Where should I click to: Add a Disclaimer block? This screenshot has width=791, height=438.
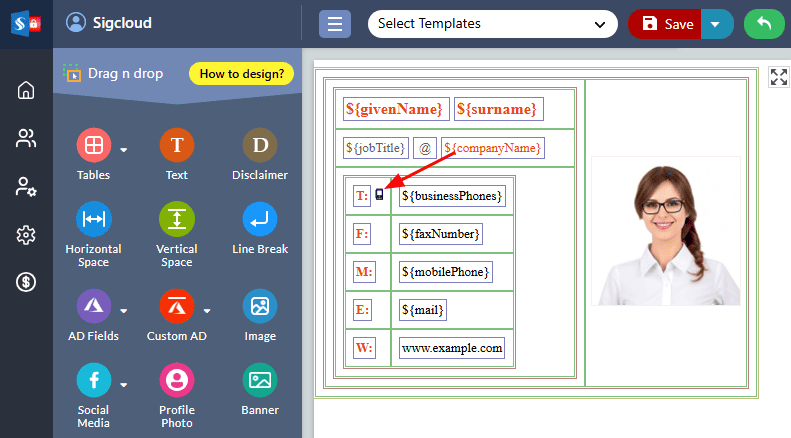click(x=259, y=146)
